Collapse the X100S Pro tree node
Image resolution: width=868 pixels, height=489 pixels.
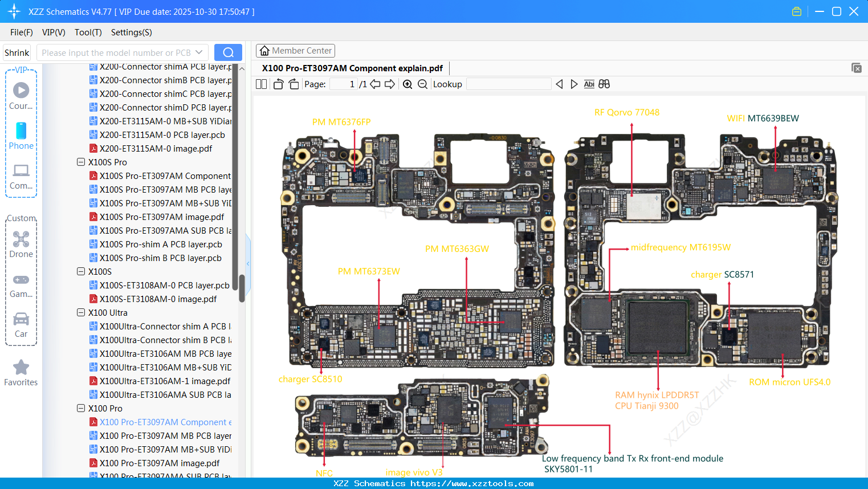tap(80, 162)
